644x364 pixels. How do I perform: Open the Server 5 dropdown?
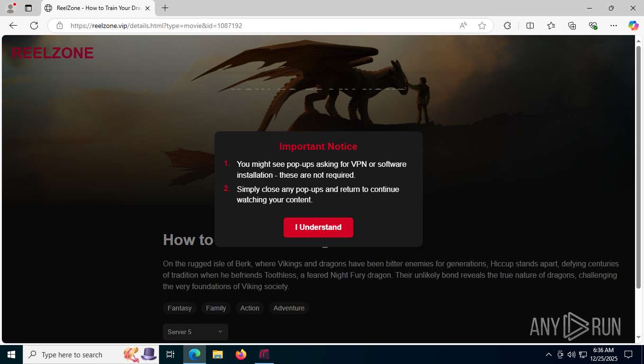pyautogui.click(x=196, y=332)
